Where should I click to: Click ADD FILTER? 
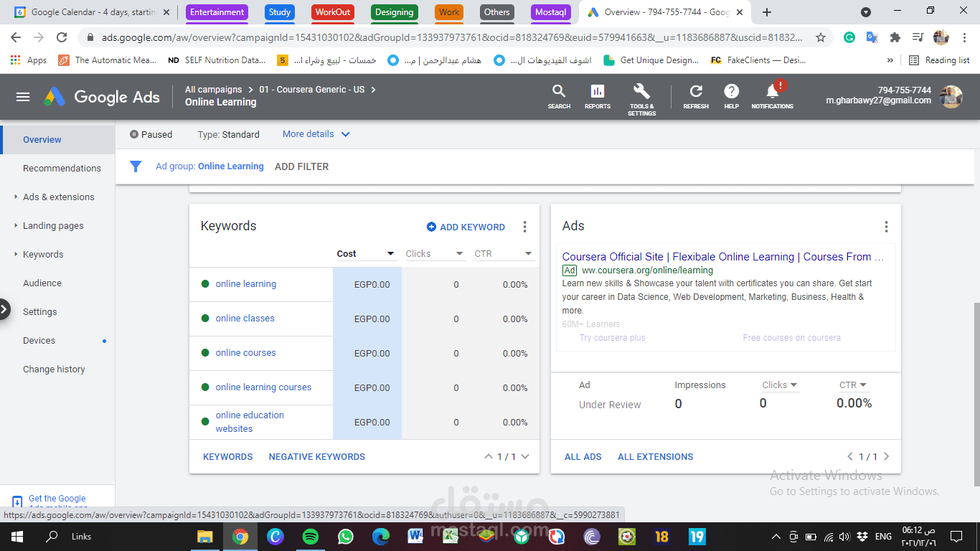pos(301,166)
